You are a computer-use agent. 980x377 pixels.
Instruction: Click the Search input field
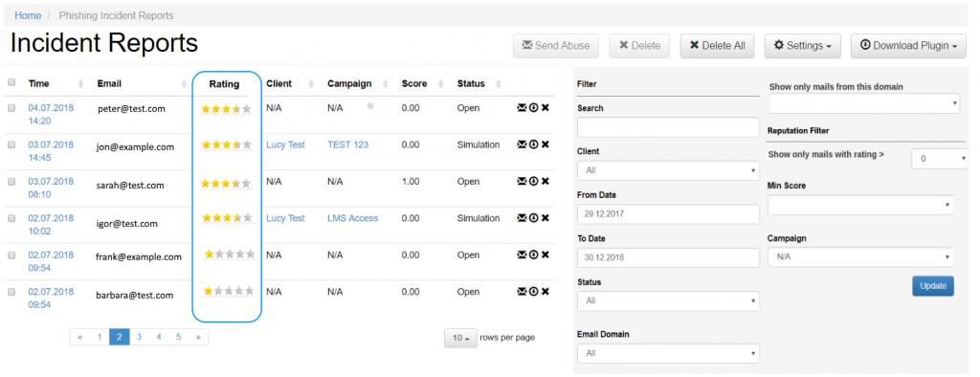point(668,127)
